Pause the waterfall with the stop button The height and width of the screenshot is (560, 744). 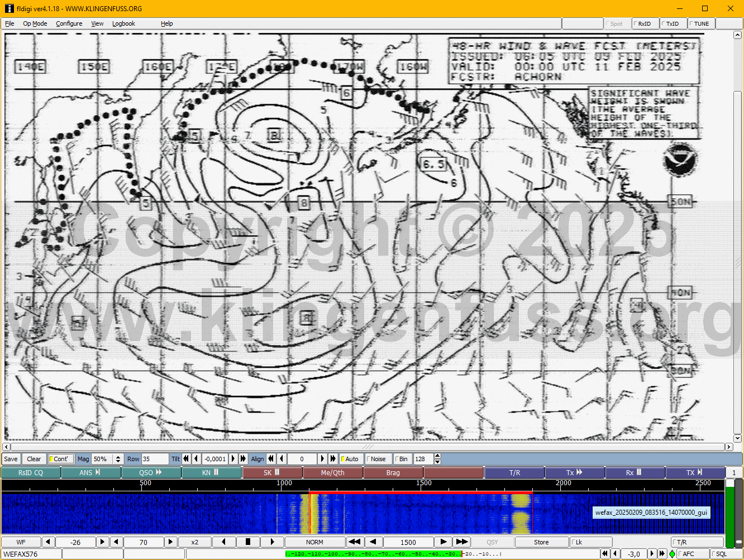tap(248, 542)
